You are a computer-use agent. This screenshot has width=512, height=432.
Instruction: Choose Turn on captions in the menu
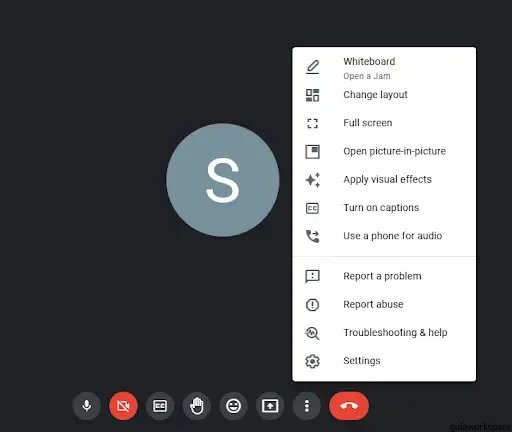pyautogui.click(x=384, y=208)
